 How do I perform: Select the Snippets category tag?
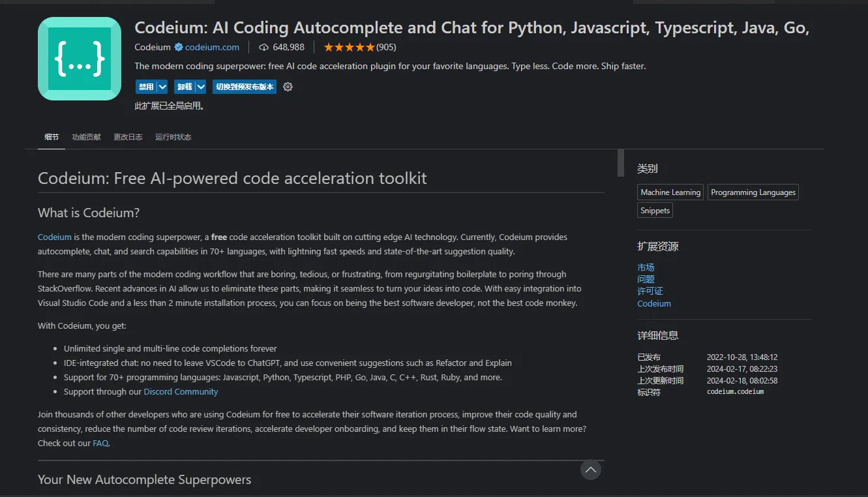click(x=655, y=211)
